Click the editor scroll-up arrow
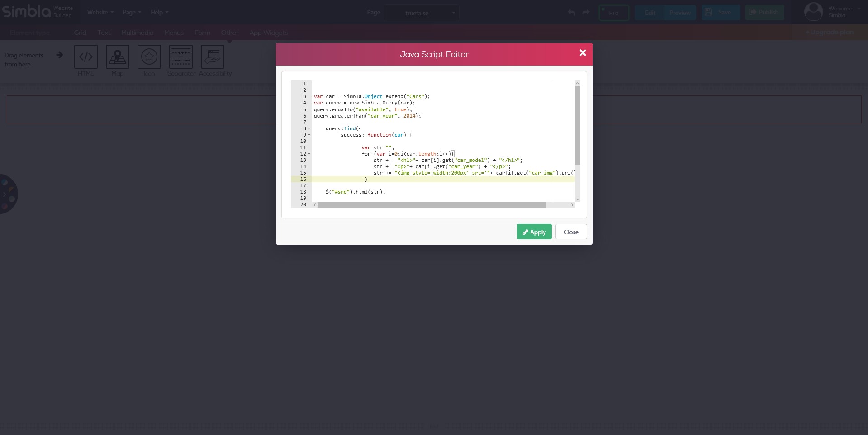The height and width of the screenshot is (435, 868). [x=578, y=83]
